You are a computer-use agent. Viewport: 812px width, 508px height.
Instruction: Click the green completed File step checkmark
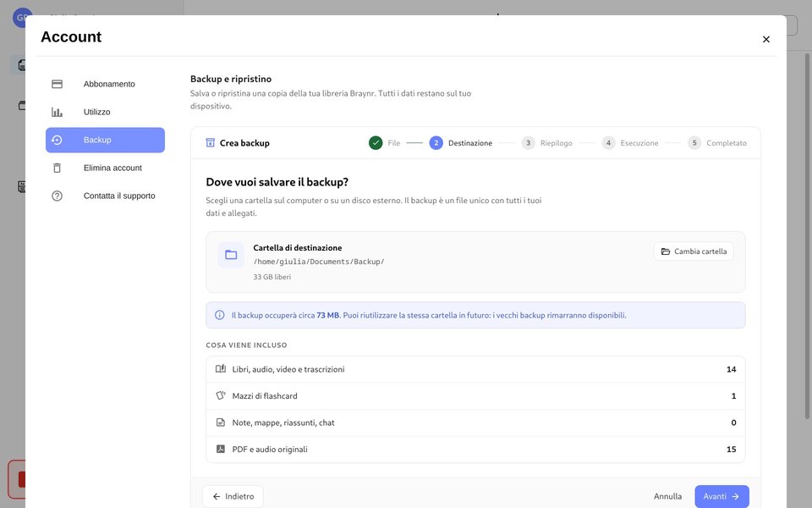tap(376, 142)
